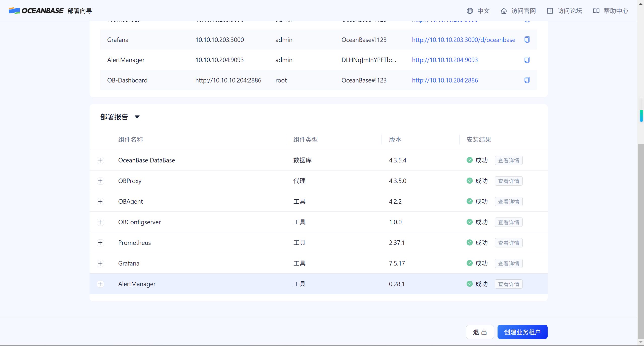View details for OBConfigserver install
644x346 pixels.
pyautogui.click(x=508, y=222)
